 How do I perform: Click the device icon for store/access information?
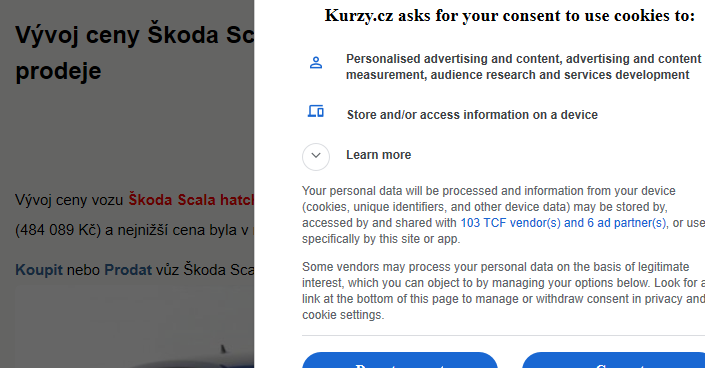316,111
